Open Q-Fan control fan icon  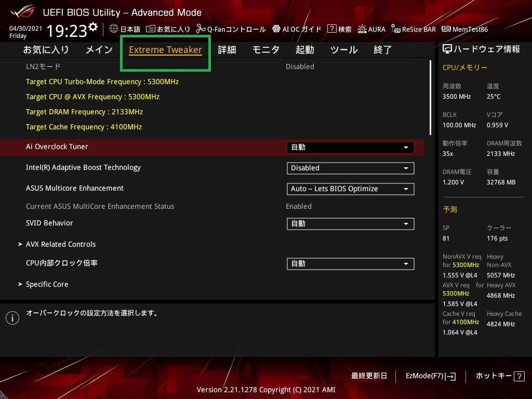[201, 29]
